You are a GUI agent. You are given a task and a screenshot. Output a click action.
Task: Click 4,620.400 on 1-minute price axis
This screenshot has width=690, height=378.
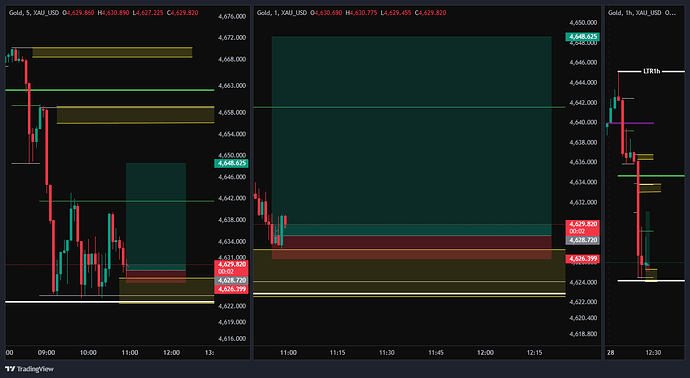pos(583,318)
